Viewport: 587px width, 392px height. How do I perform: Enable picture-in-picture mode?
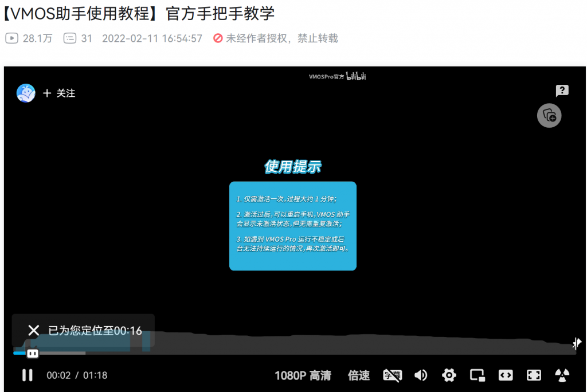(x=477, y=375)
